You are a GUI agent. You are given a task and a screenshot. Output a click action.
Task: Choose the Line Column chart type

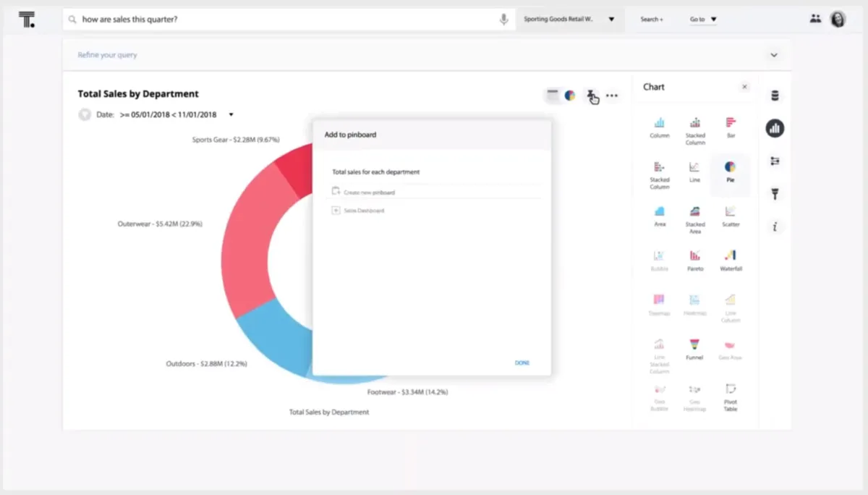(731, 308)
